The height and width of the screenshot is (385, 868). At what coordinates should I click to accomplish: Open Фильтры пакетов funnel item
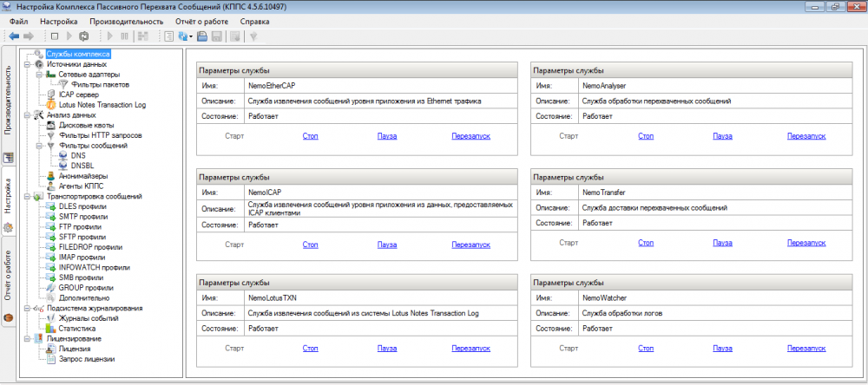click(x=100, y=85)
